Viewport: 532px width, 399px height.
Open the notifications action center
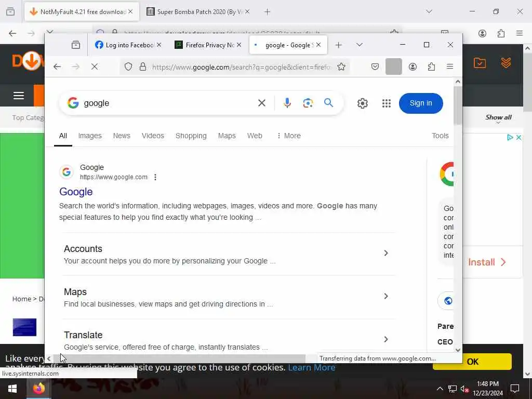(x=515, y=389)
